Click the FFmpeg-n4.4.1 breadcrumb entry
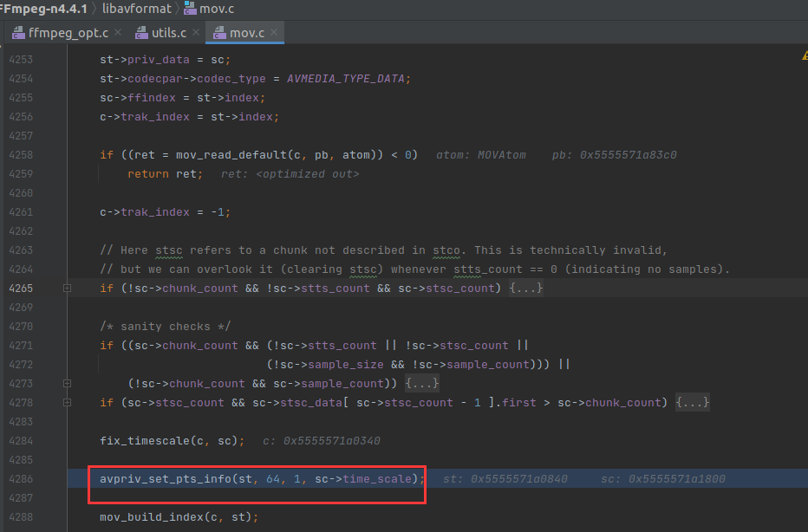Viewport: 808px width, 532px height. coord(43,9)
